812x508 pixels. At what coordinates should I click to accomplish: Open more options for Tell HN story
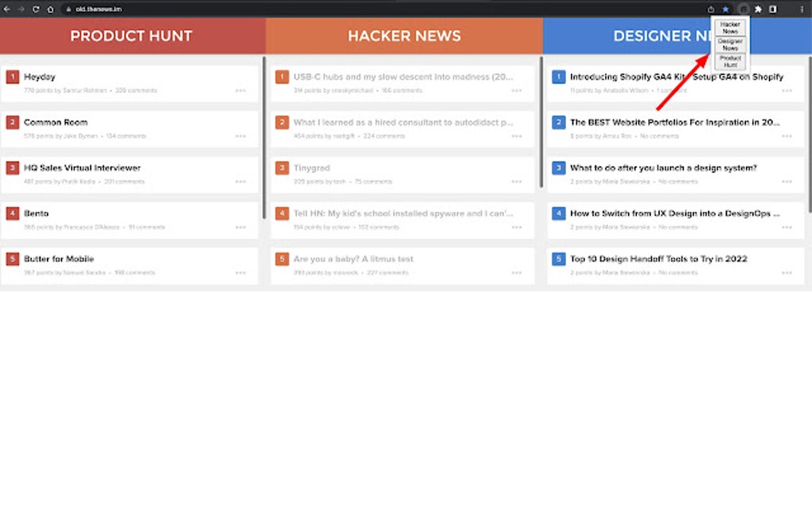[x=517, y=228]
